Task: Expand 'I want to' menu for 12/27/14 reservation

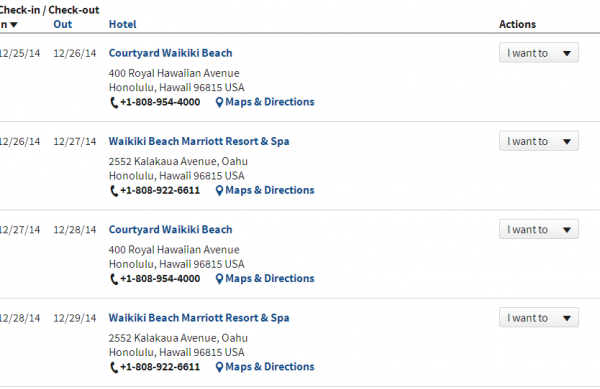Action: click(539, 229)
